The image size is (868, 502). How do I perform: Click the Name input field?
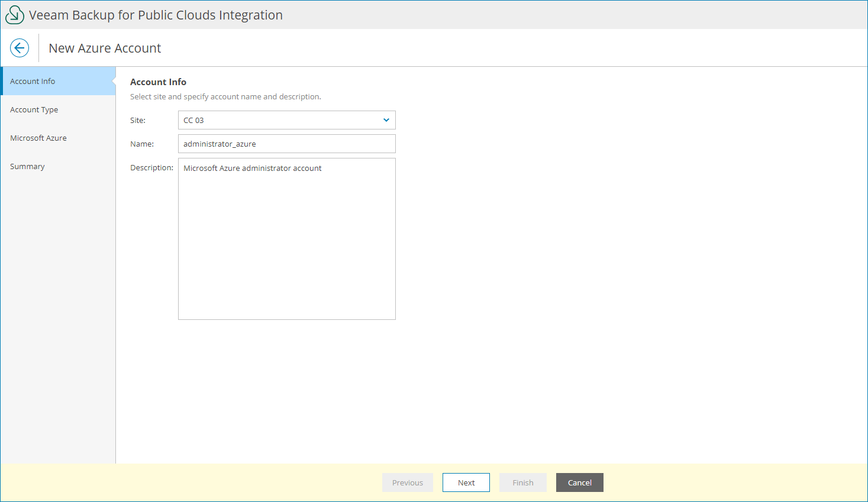click(286, 143)
